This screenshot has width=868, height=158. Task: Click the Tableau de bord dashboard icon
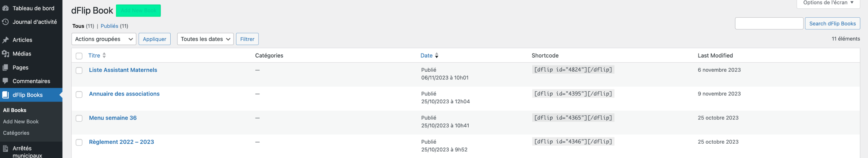click(x=6, y=8)
